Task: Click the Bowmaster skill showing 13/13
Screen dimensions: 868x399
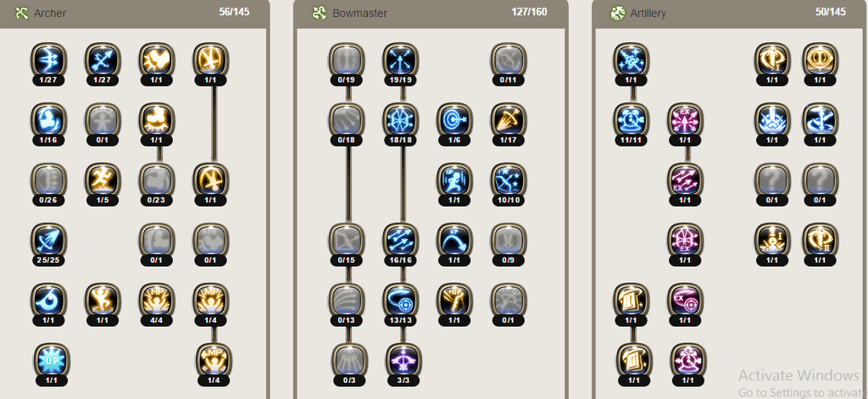Action: (x=400, y=301)
